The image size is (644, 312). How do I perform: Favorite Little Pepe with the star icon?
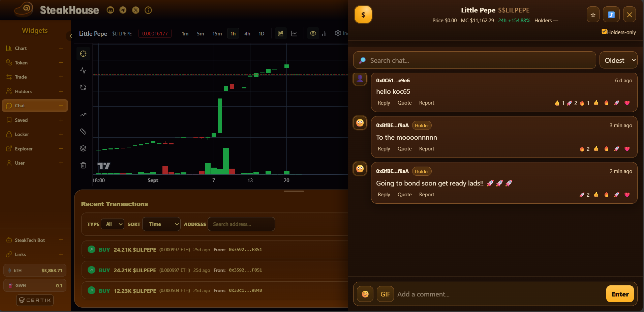point(593,15)
